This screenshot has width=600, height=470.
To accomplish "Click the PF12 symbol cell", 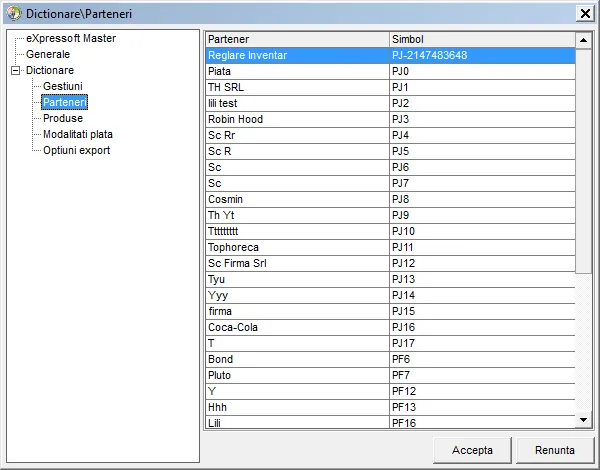I will [482, 392].
